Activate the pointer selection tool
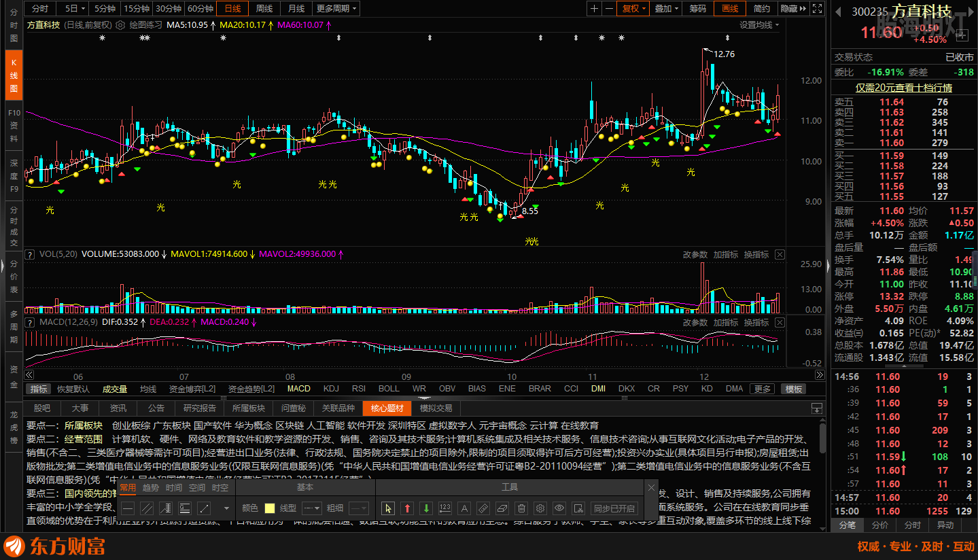 click(388, 508)
